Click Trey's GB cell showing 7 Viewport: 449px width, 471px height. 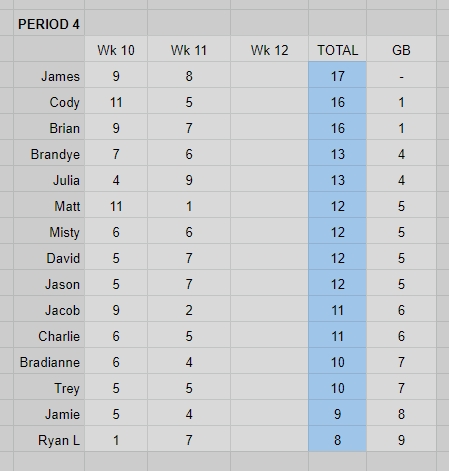pyautogui.click(x=401, y=387)
